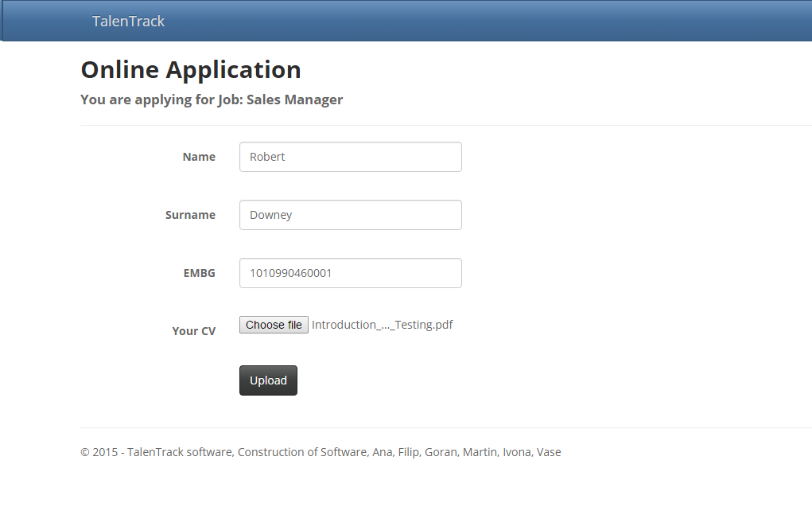Screen dimensions: 812x511
Task: Click 'Construction of Software' in the footer
Action: [x=302, y=452]
